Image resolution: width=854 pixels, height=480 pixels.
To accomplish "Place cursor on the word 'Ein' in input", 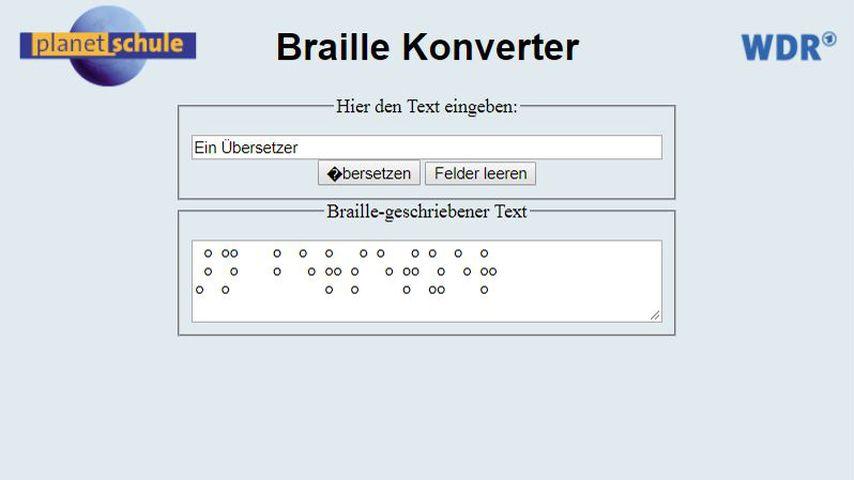I will (206, 148).
